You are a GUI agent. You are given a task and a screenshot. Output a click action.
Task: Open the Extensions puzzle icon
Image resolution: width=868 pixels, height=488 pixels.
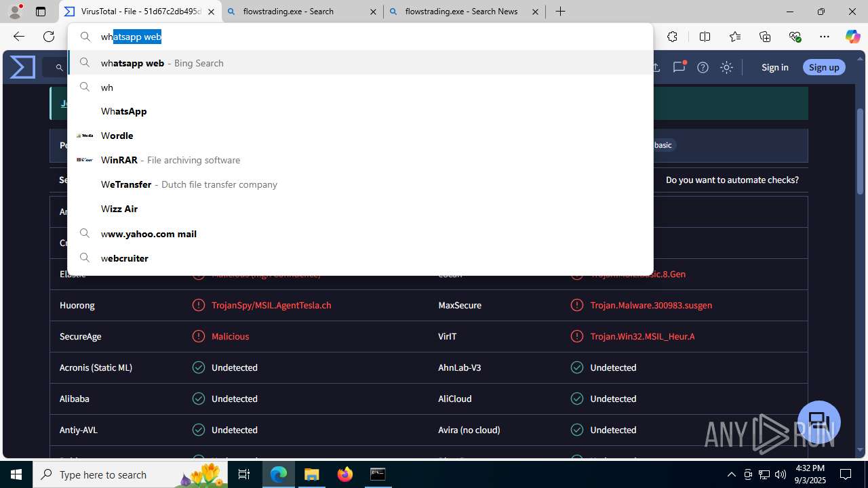tap(672, 37)
